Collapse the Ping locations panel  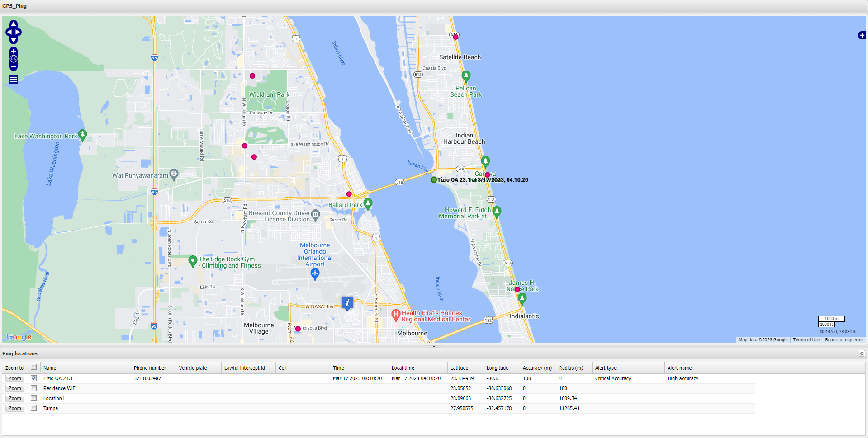click(x=861, y=353)
